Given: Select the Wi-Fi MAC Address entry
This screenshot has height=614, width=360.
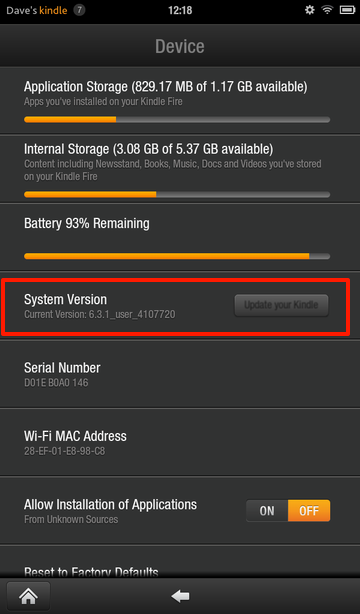Looking at the screenshot, I should [180, 442].
